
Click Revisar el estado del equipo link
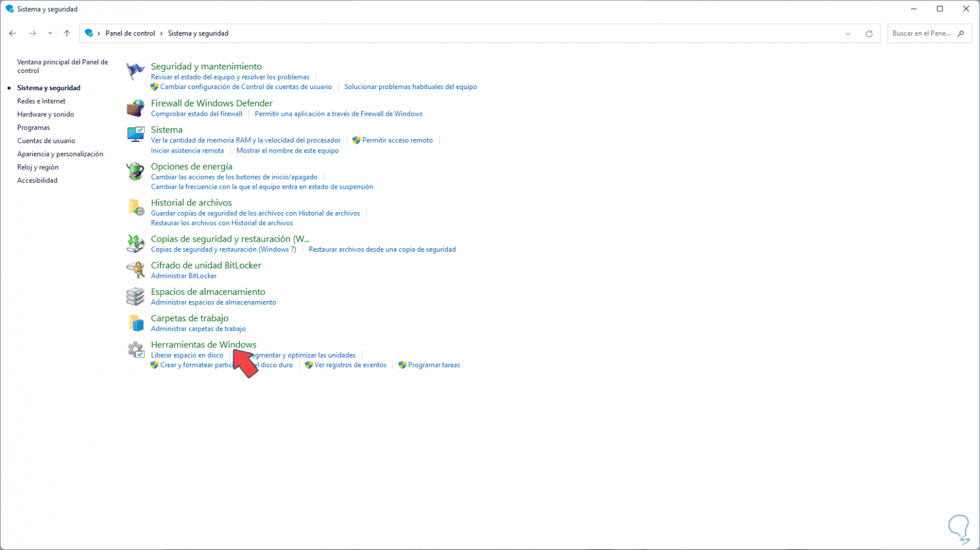click(230, 77)
